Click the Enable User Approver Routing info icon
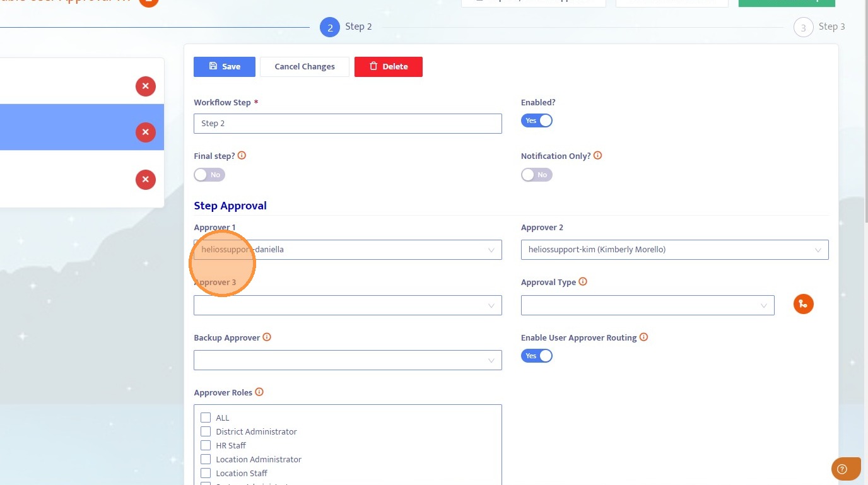Image resolution: width=868 pixels, height=485 pixels. 643,337
